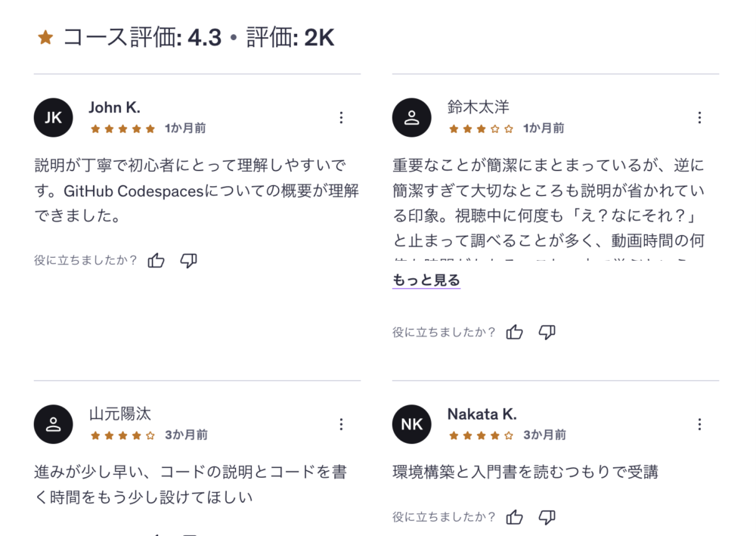756x536 pixels.
Task: Mark Nakata K.'s review as helpful
Action: pos(515,517)
